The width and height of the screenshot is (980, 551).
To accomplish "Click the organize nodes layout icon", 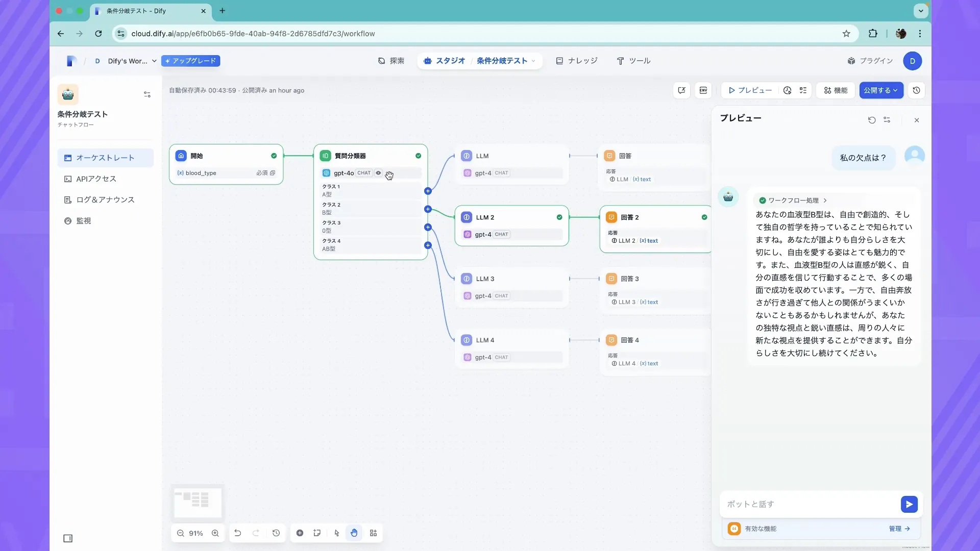I will coord(374,533).
